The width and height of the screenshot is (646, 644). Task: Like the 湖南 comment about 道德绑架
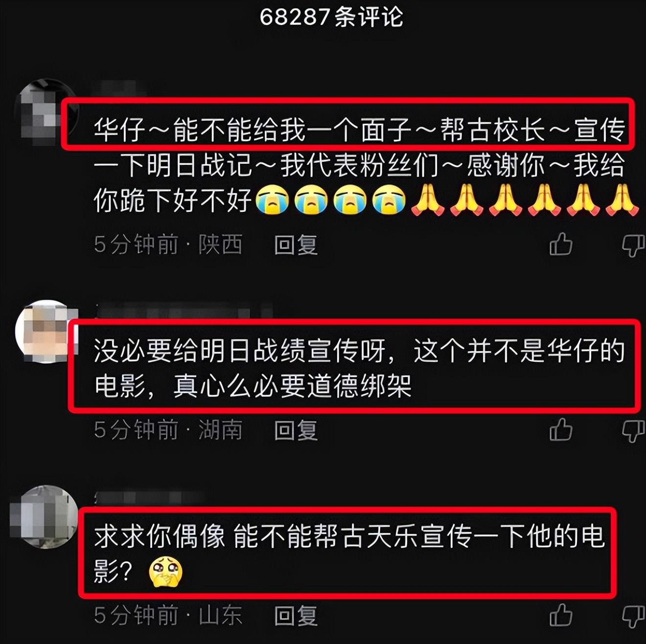coord(561,430)
